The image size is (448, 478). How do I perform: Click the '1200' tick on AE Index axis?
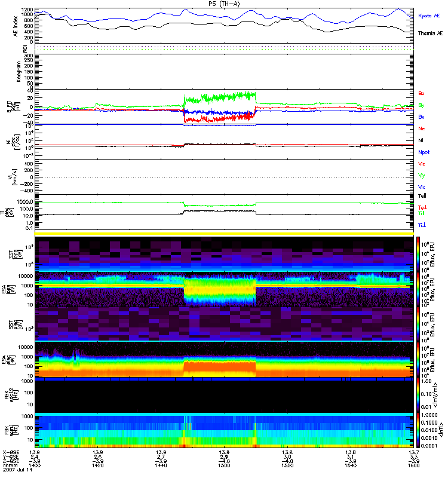tap(27, 9)
